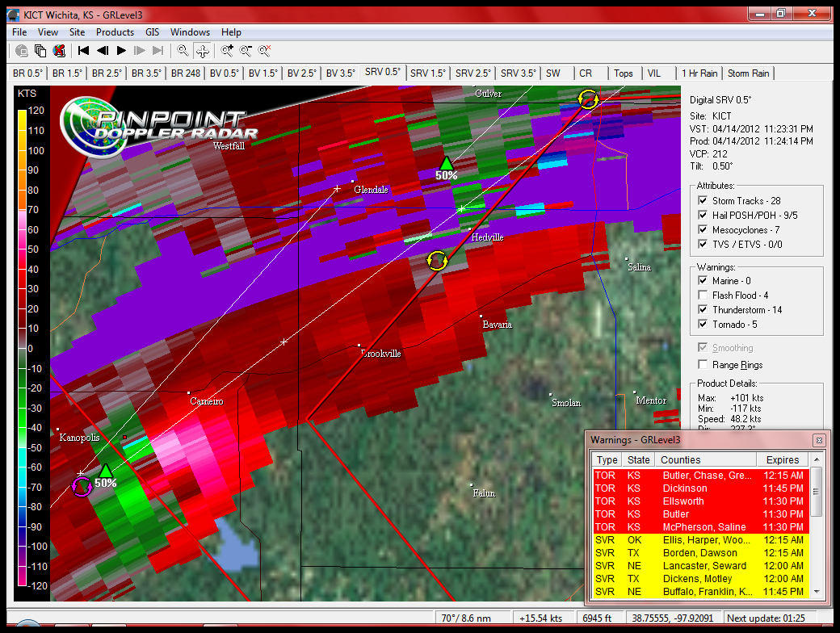Select the Borden, Dawson severe warning row

coord(701,553)
